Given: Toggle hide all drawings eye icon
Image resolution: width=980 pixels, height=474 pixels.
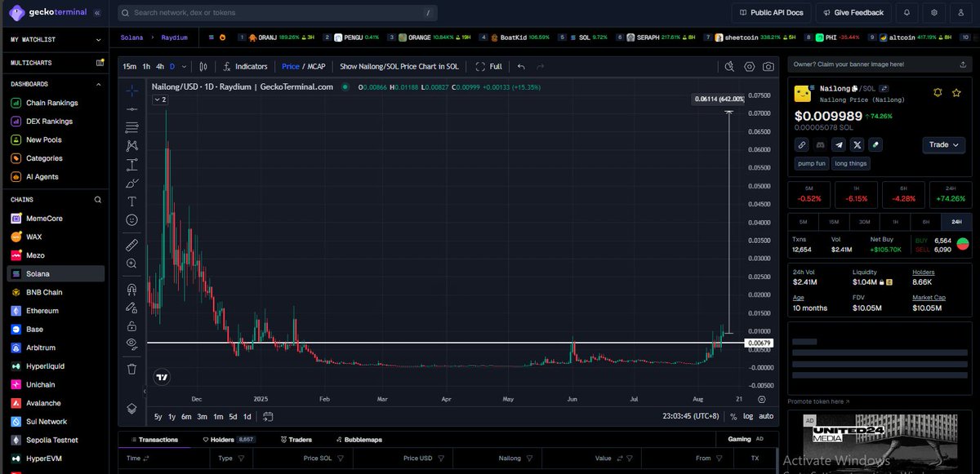Looking at the screenshot, I should [x=131, y=344].
